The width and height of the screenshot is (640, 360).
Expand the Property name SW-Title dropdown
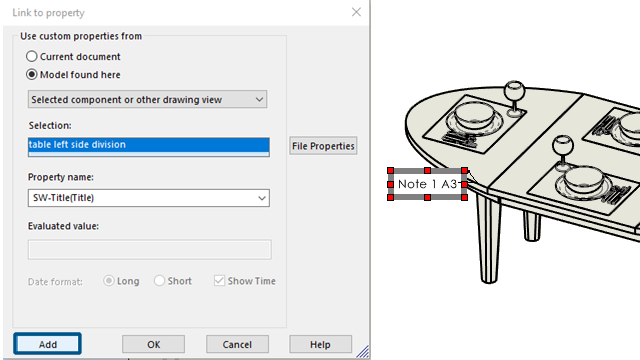point(149,198)
